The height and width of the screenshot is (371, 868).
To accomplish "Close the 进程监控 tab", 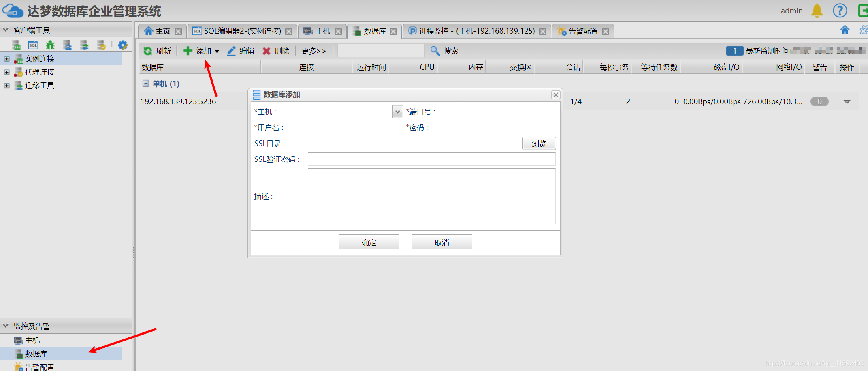I will pos(543,32).
